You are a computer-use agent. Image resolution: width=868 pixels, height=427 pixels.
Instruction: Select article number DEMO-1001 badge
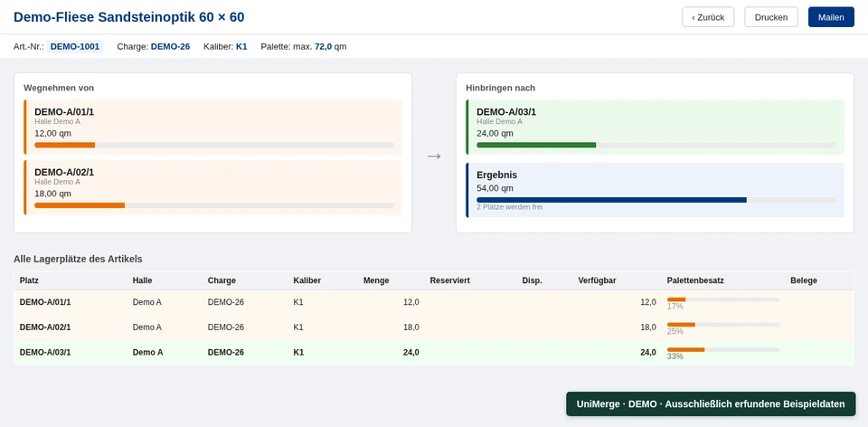point(75,46)
